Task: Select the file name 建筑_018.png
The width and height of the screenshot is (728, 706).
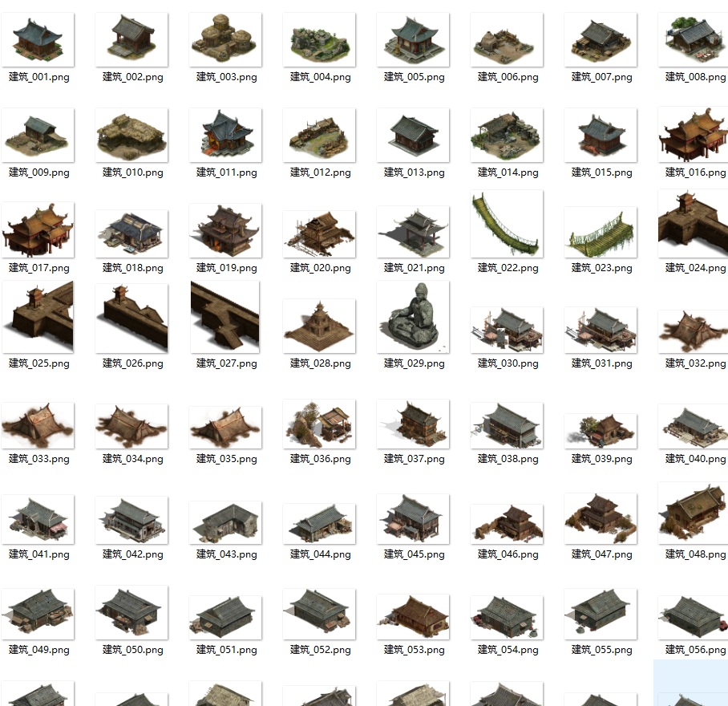Action: pyautogui.click(x=131, y=268)
